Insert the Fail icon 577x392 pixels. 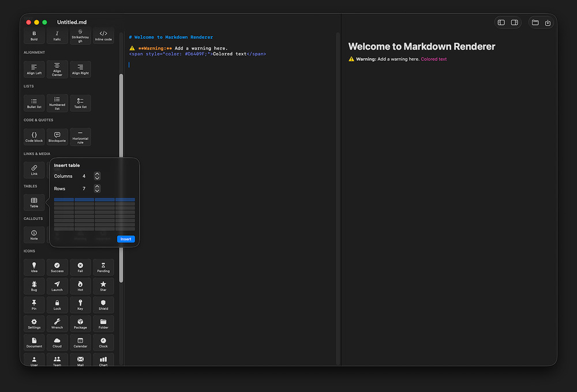point(80,267)
